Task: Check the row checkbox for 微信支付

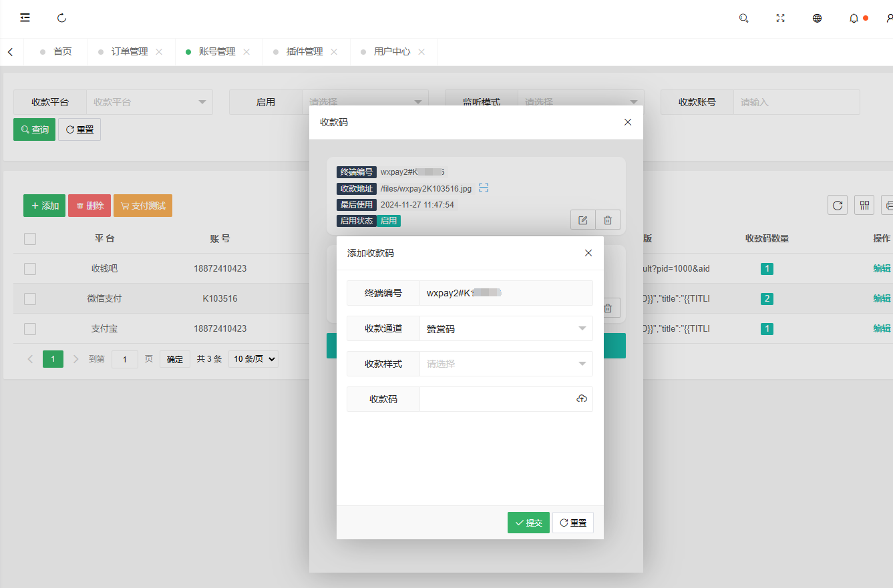Action: tap(29, 298)
